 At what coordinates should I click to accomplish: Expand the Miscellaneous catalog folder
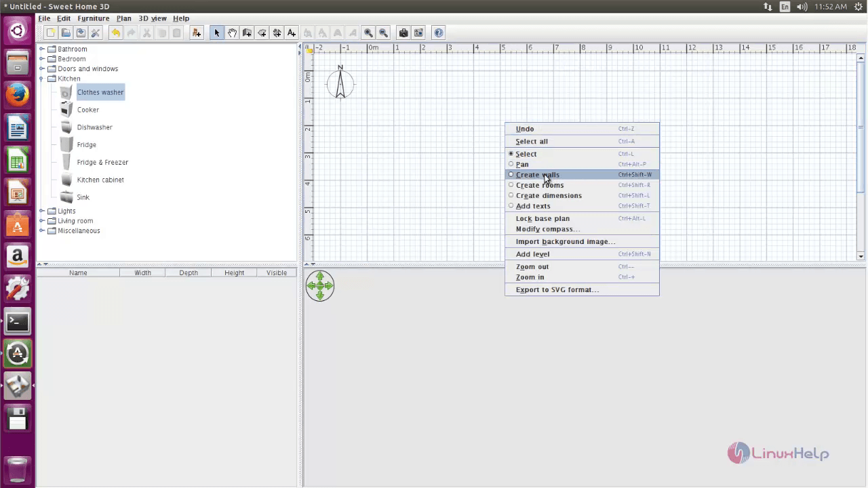click(42, 230)
